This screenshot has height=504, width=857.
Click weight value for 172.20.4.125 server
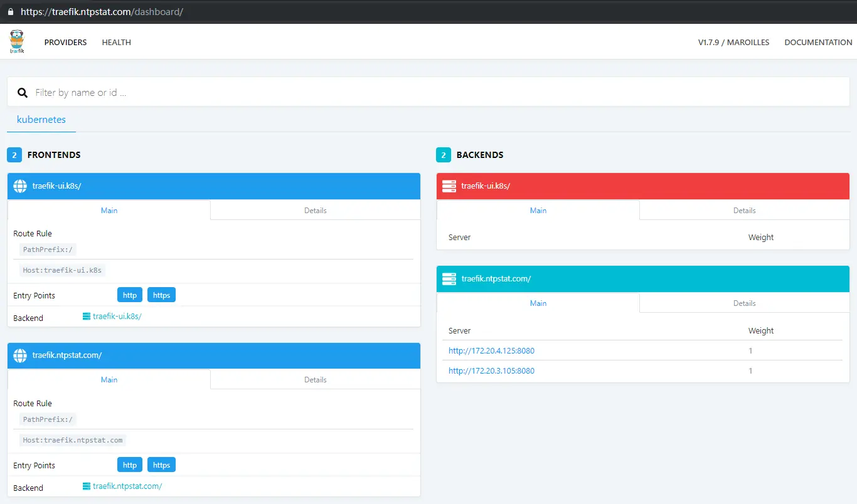(x=750, y=350)
